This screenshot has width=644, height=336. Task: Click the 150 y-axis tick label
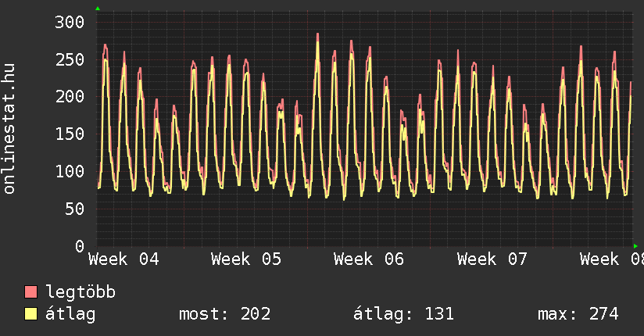point(70,134)
